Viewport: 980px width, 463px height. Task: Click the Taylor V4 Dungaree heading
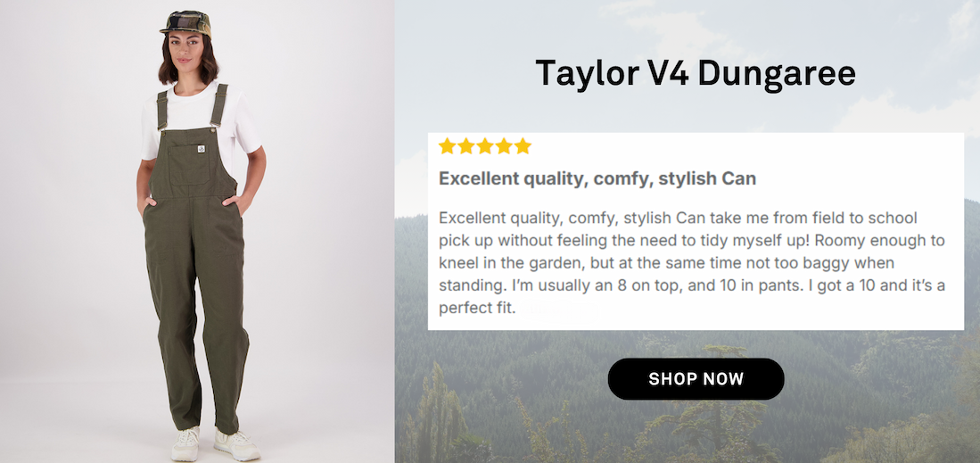click(x=696, y=74)
